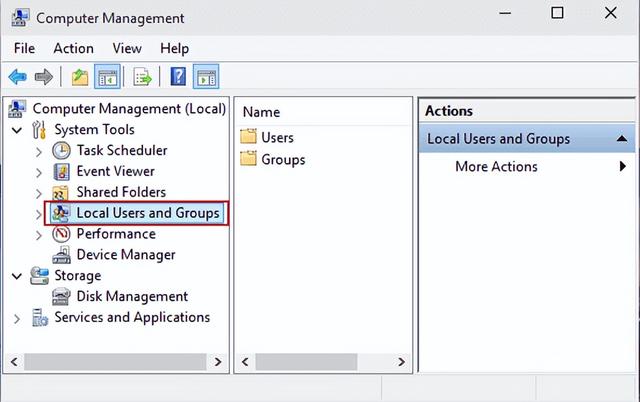This screenshot has width=640, height=402.
Task: Collapse the System Tools tree node
Action: click(x=17, y=131)
